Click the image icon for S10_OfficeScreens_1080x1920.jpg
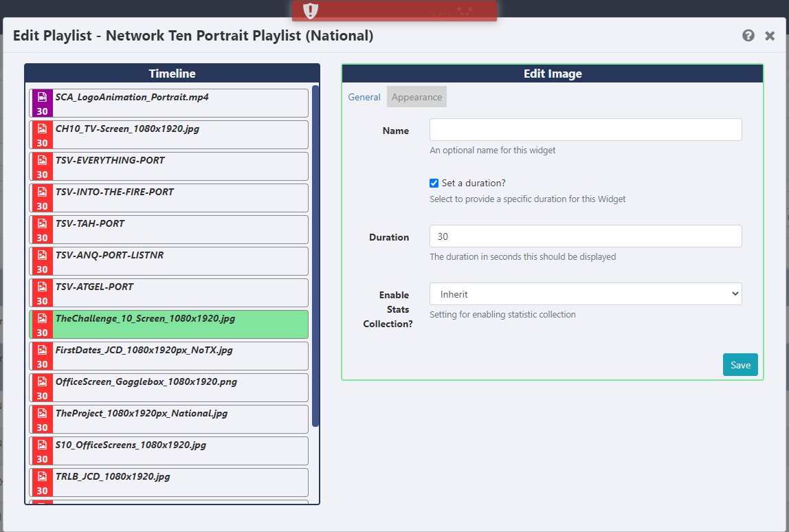Viewport: 789px width, 532px height. 43,445
